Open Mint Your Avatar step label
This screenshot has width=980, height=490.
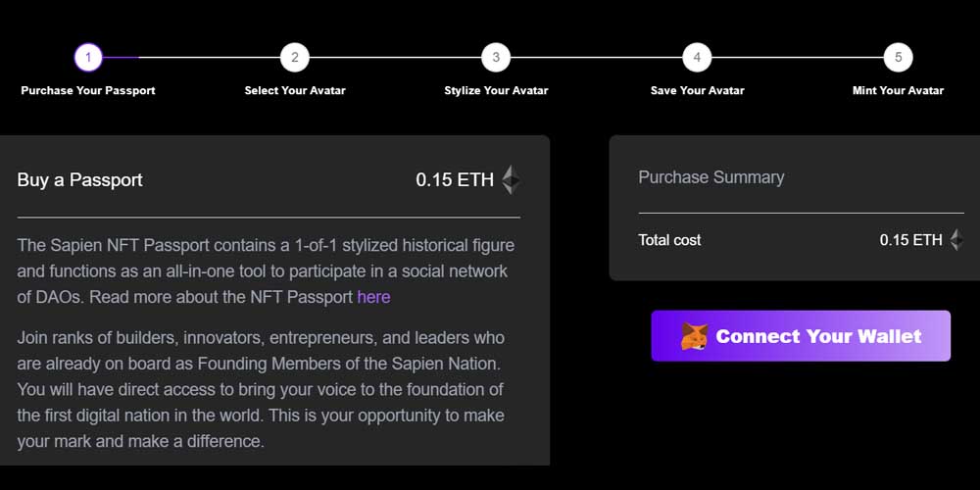pyautogui.click(x=898, y=90)
